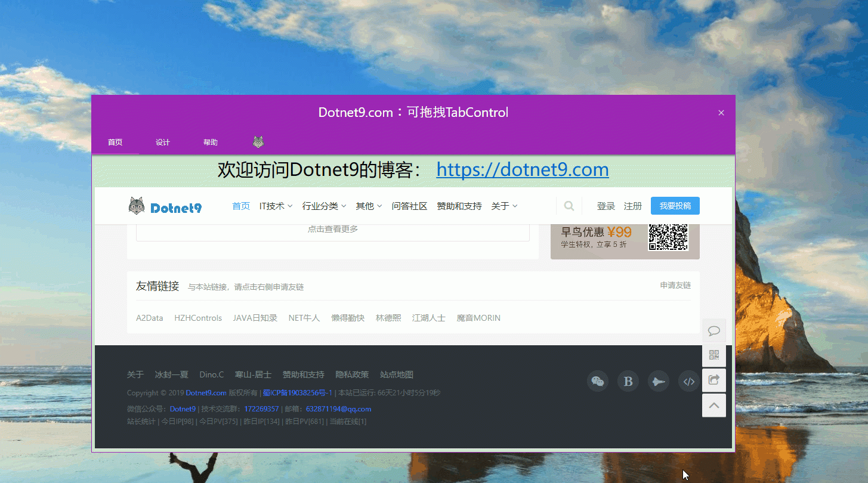
Task: Click the 注册 link
Action: pyautogui.click(x=633, y=206)
